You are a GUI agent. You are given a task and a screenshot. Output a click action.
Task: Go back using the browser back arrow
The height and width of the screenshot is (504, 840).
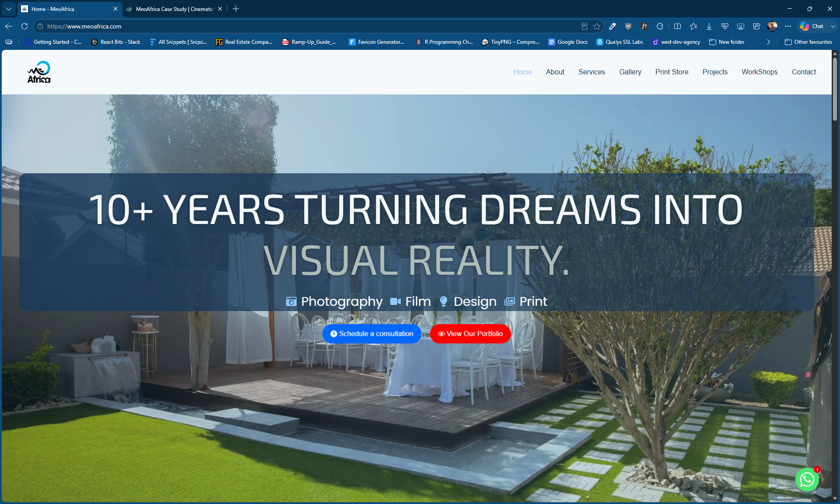9,26
